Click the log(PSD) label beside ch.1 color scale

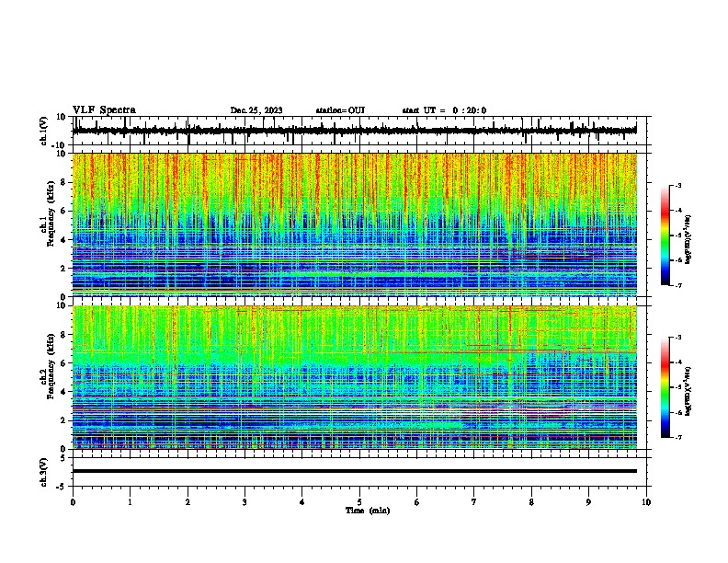[x=688, y=240]
